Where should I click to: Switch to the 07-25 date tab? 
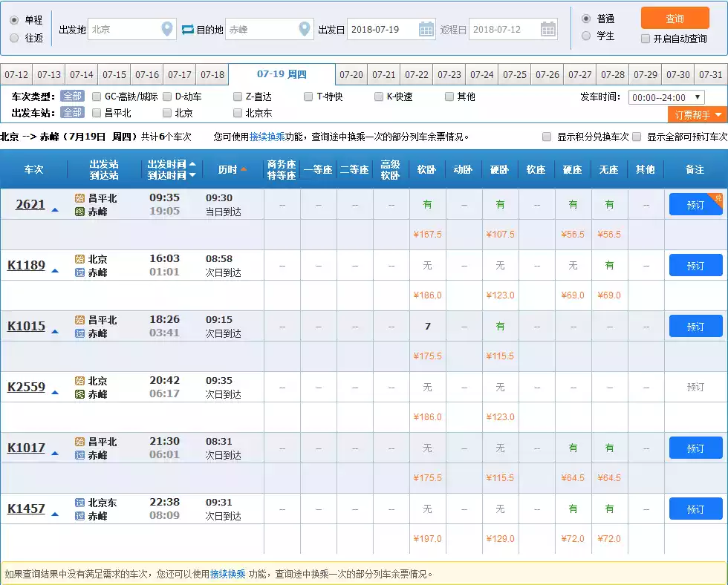(x=515, y=75)
